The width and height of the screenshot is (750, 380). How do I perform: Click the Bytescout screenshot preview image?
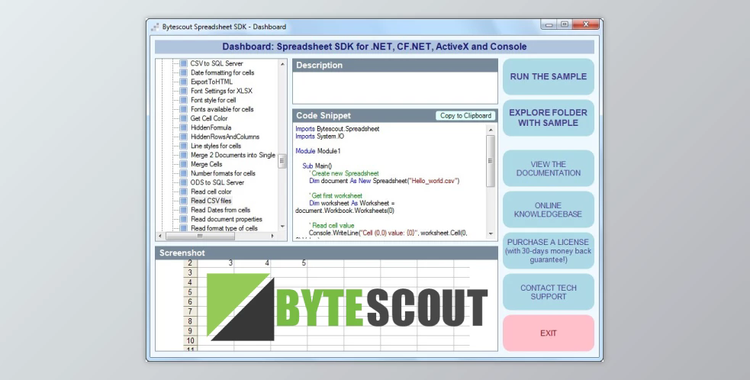[x=326, y=305]
